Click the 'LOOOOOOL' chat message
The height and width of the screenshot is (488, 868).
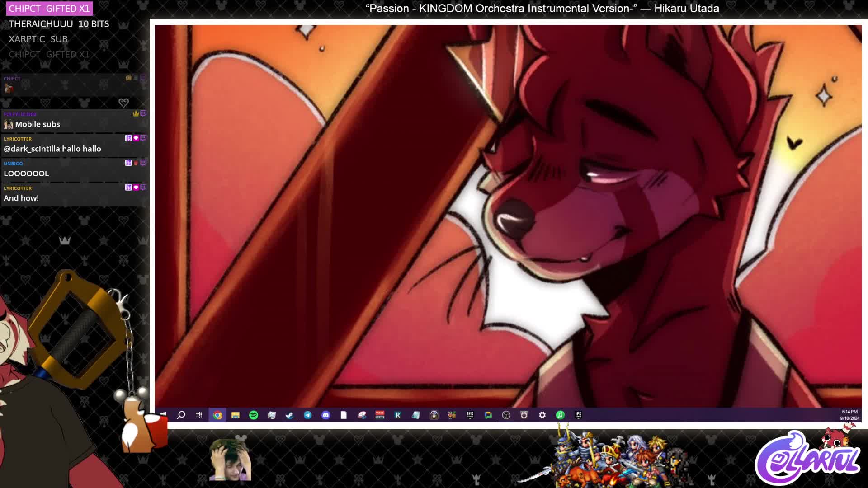click(26, 174)
